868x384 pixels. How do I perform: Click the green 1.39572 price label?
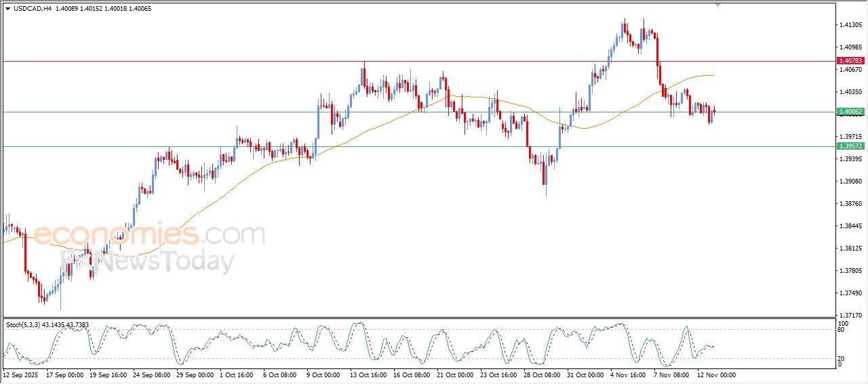(x=851, y=146)
